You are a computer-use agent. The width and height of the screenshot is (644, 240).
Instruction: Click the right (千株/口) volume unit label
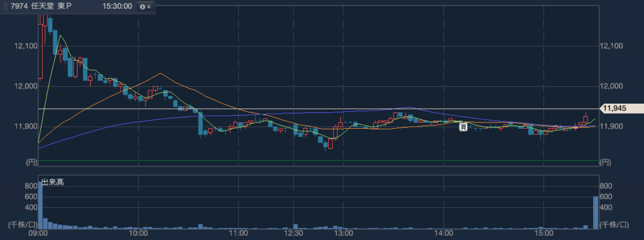(614, 224)
